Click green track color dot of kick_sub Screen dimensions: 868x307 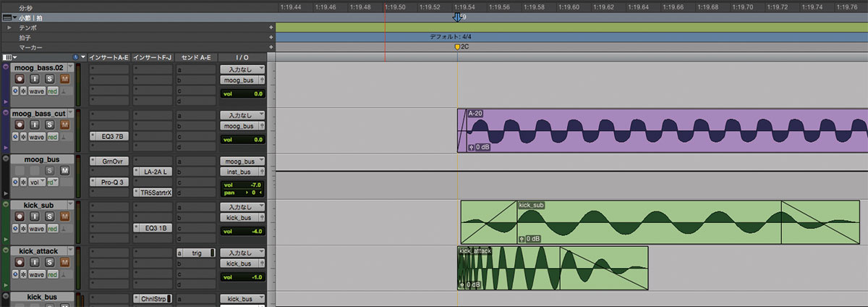pos(6,205)
